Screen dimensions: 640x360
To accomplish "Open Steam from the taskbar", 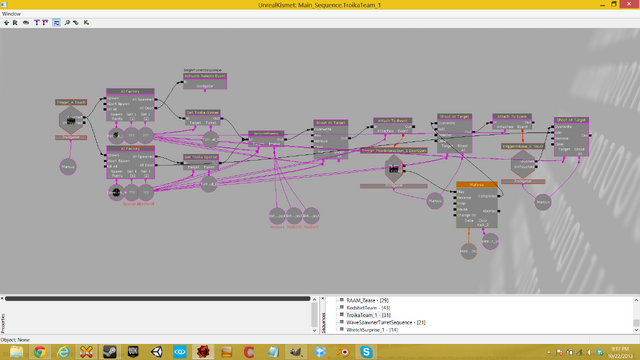I will pyautogui.click(x=110, y=352).
